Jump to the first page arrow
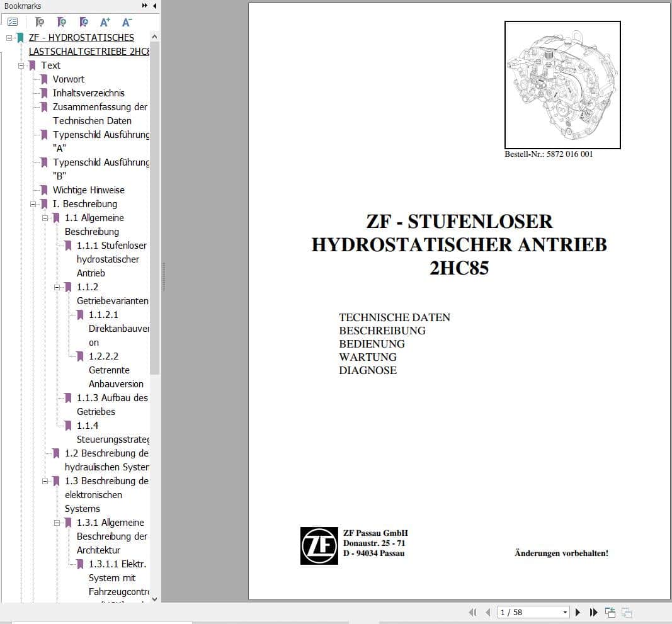 point(472,613)
